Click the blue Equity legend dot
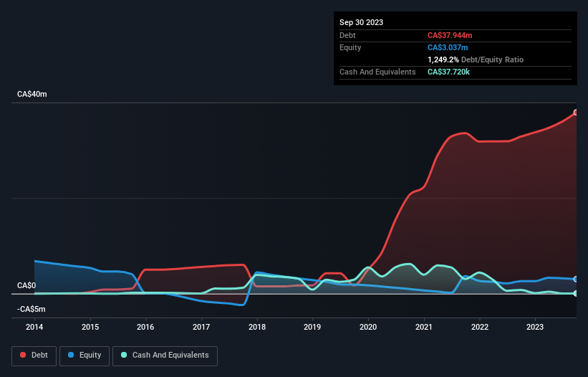Screen dimensions: 588x377 coord(71,355)
